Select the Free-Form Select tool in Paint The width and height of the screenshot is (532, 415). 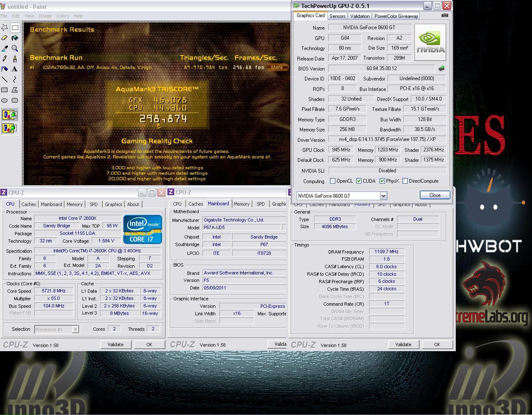tap(5, 28)
